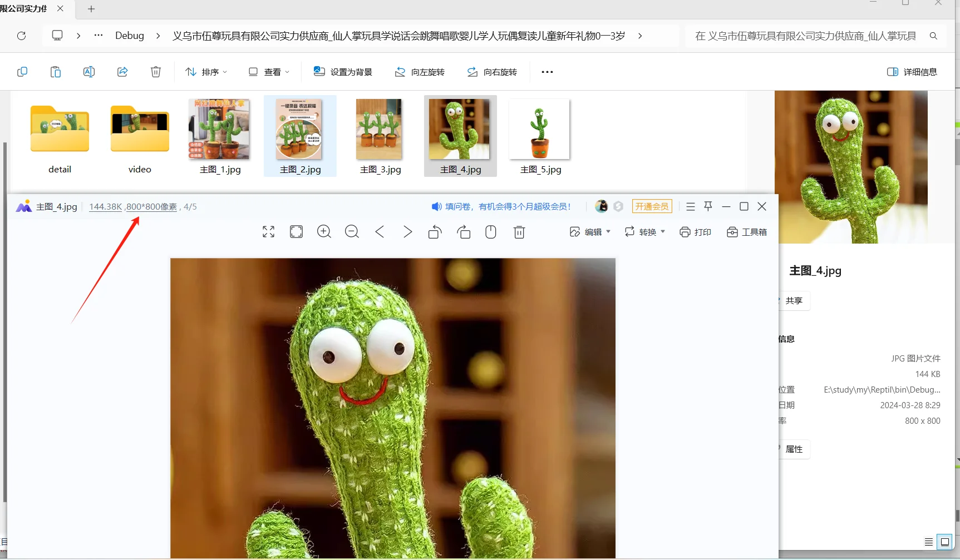Click 向右旋转 in the Explorer toolbar

(x=492, y=72)
